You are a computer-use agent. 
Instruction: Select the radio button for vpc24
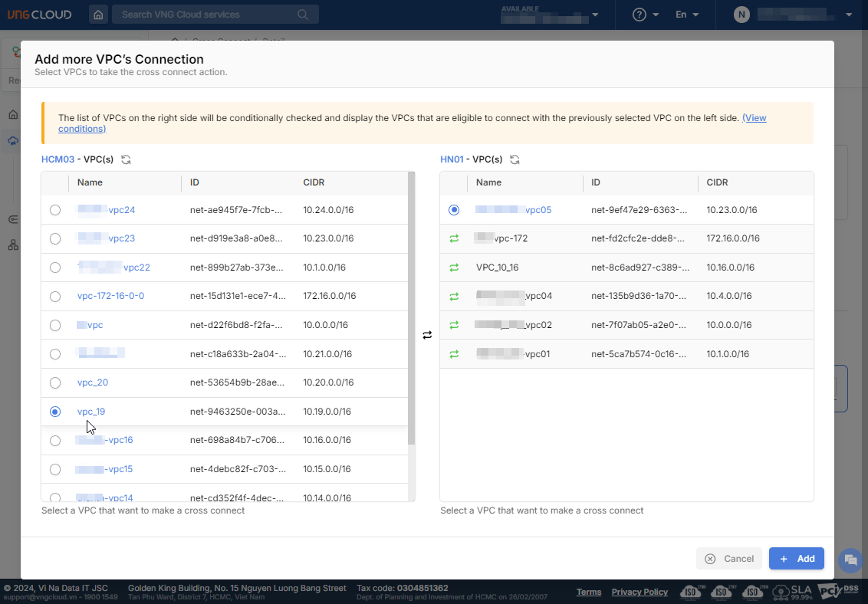point(55,210)
